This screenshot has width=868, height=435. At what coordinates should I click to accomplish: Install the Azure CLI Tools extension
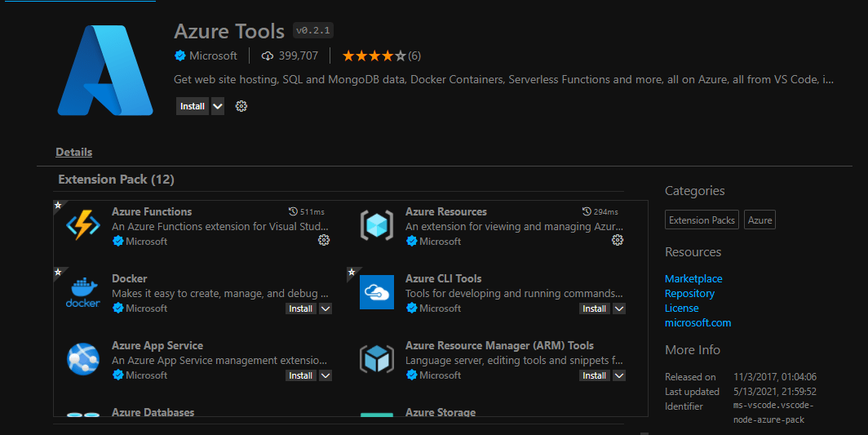(x=595, y=308)
